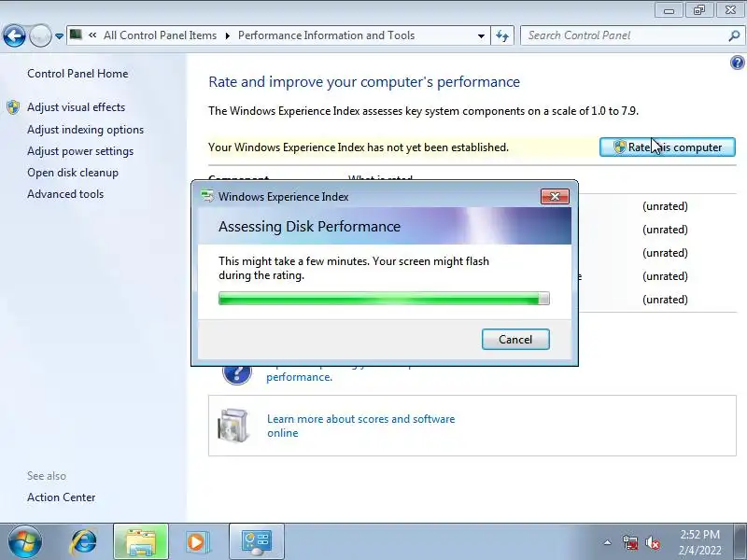Go to Control Panel Home
747x560 pixels.
coord(78,74)
